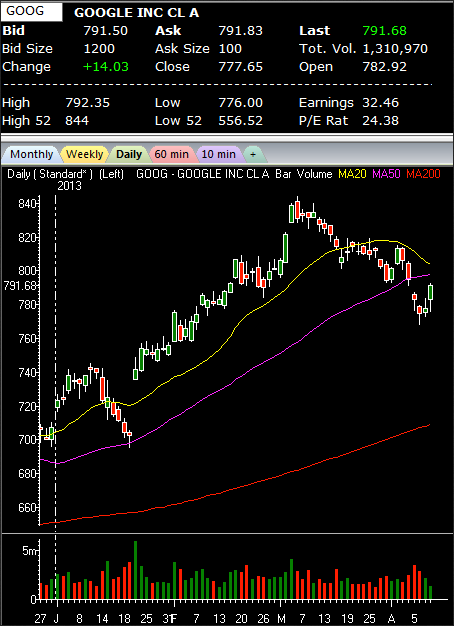Open the 10 min chart tab
This screenshot has height=626, width=454.
[x=218, y=154]
